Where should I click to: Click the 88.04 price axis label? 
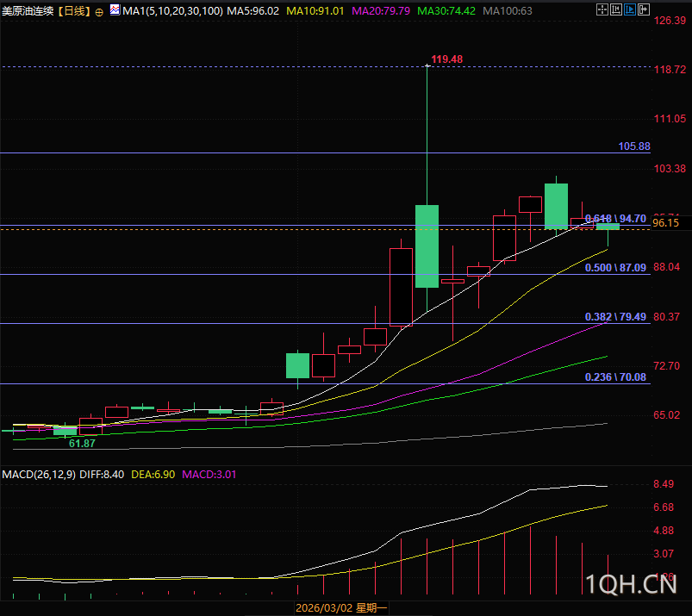pos(666,266)
